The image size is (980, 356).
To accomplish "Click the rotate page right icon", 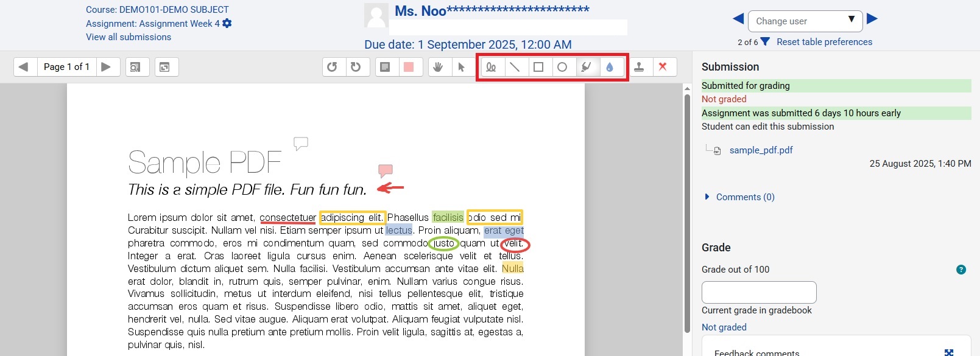I will tap(356, 67).
